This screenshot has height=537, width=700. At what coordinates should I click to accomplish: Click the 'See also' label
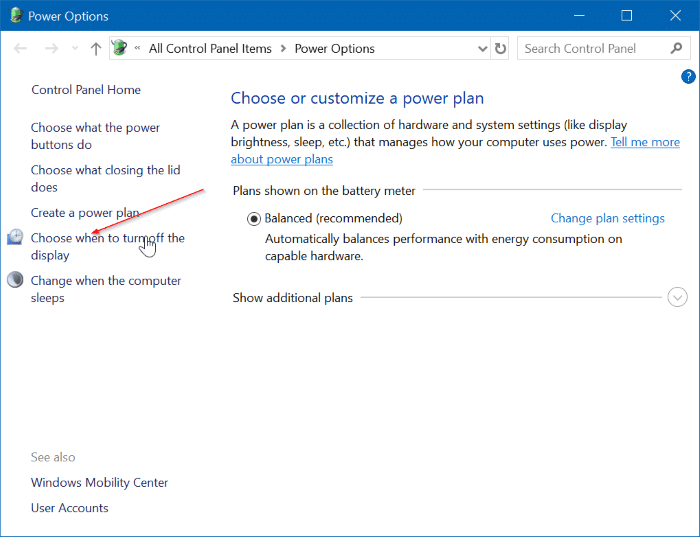[53, 457]
